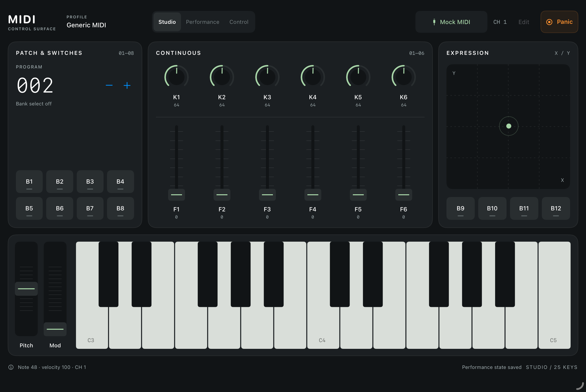Click the F6 fader handle
Screen dimensions: 586x392
(403, 195)
